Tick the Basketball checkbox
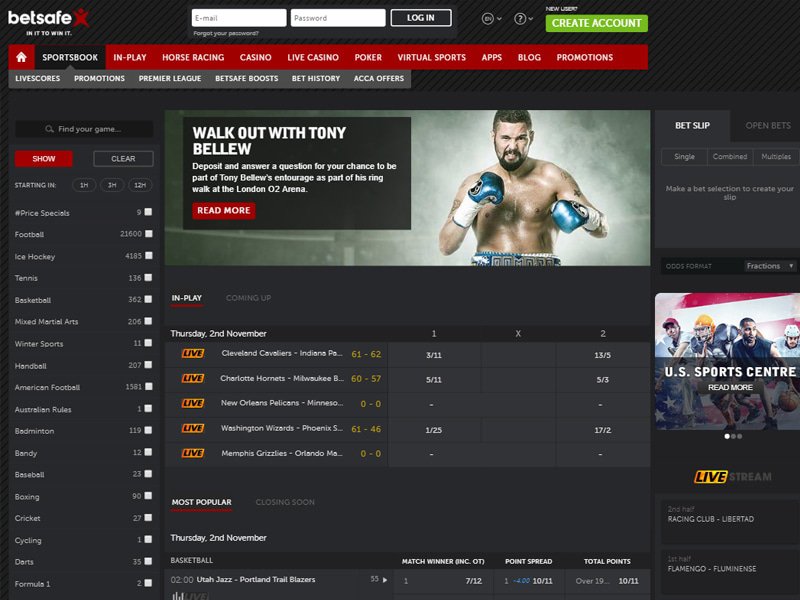This screenshot has width=800, height=600. pos(148,299)
